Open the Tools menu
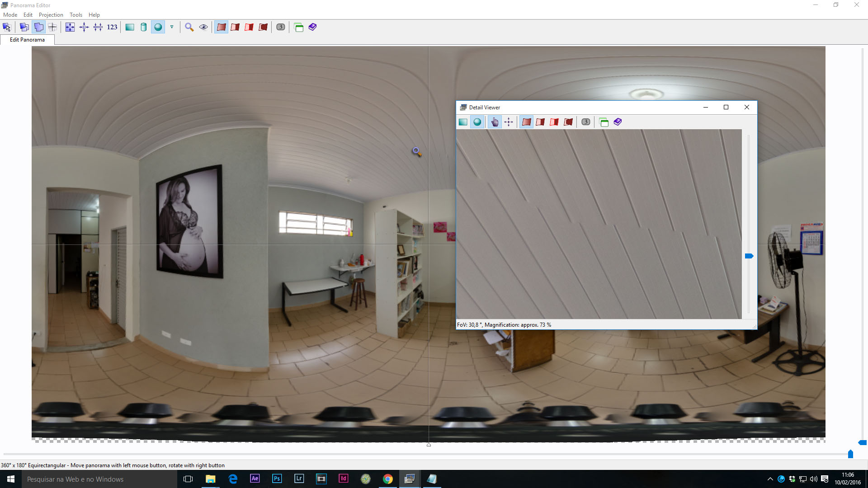Screen dimensions: 868x488 click(x=75, y=15)
